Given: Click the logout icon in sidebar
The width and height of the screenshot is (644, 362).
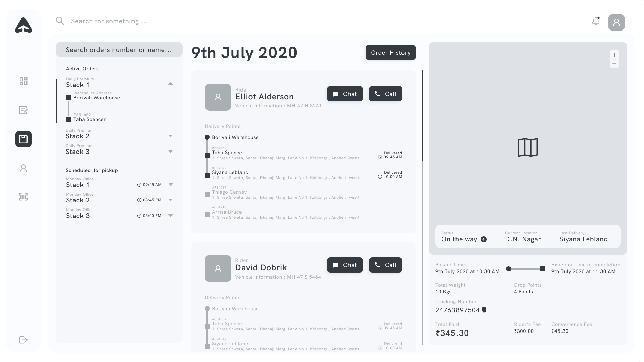Looking at the screenshot, I should [23, 340].
